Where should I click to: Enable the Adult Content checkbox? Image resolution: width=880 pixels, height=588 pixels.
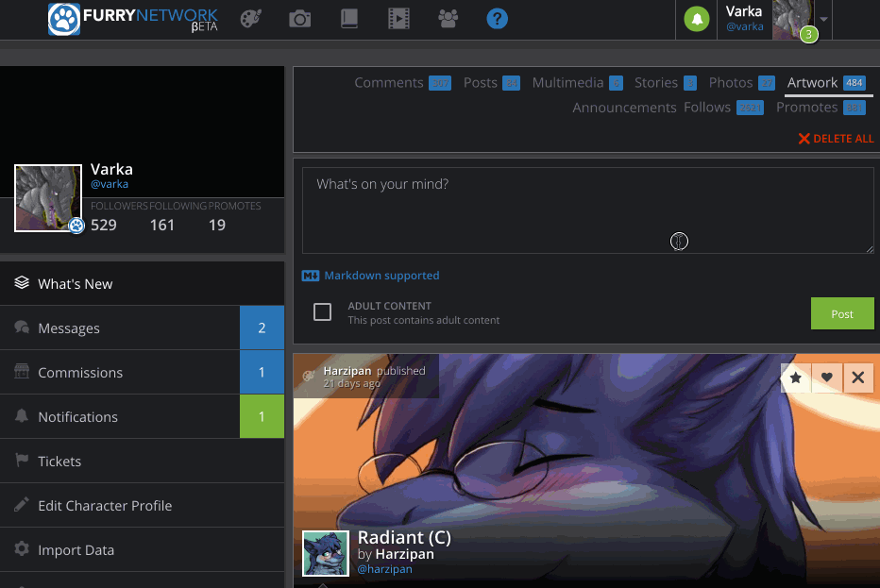pos(322,311)
